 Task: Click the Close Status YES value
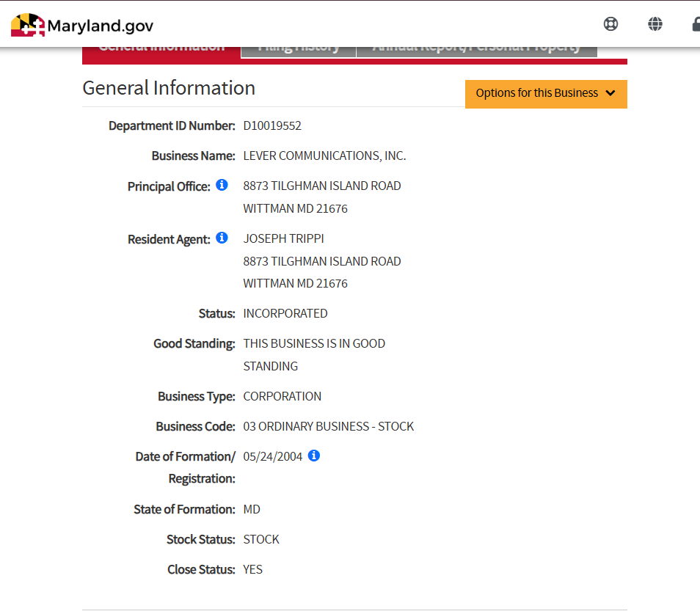point(252,569)
